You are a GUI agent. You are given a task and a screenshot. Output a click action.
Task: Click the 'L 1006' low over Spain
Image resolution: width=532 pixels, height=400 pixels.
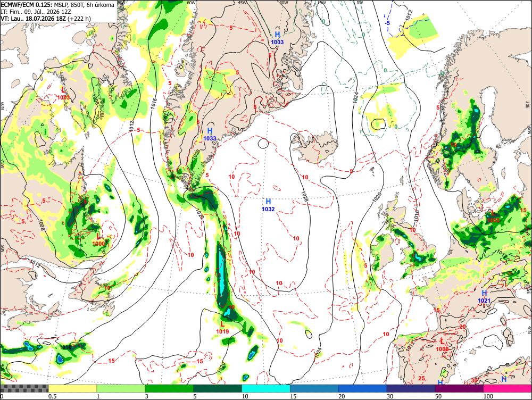click(x=442, y=345)
